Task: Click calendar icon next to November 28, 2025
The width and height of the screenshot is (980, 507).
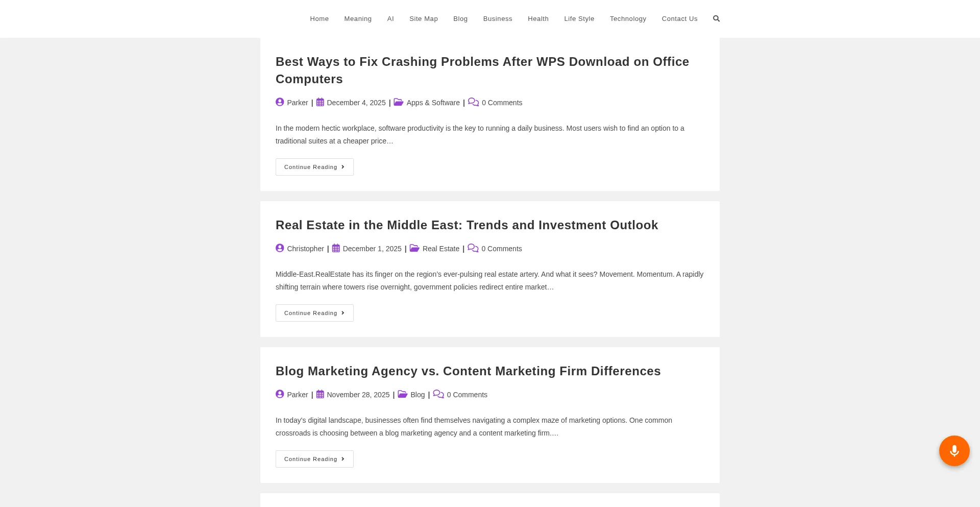Action: pos(320,394)
